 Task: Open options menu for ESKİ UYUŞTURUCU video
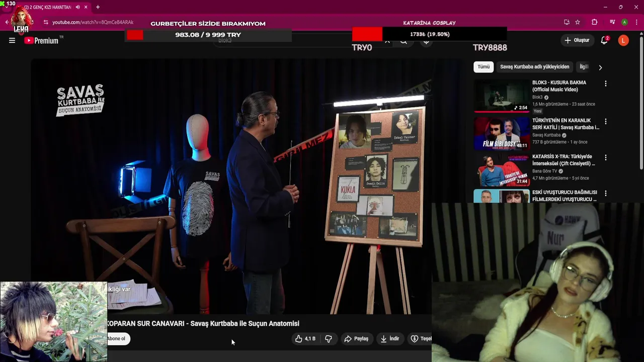[605, 193]
